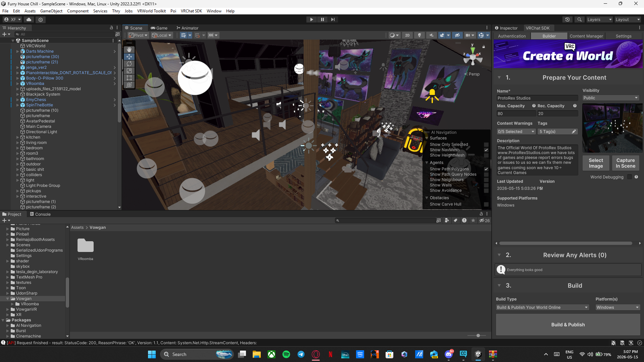Screen dimensions: 644x362
Task: Adjust the project icon size slider
Action: pyautogui.click(x=478, y=335)
